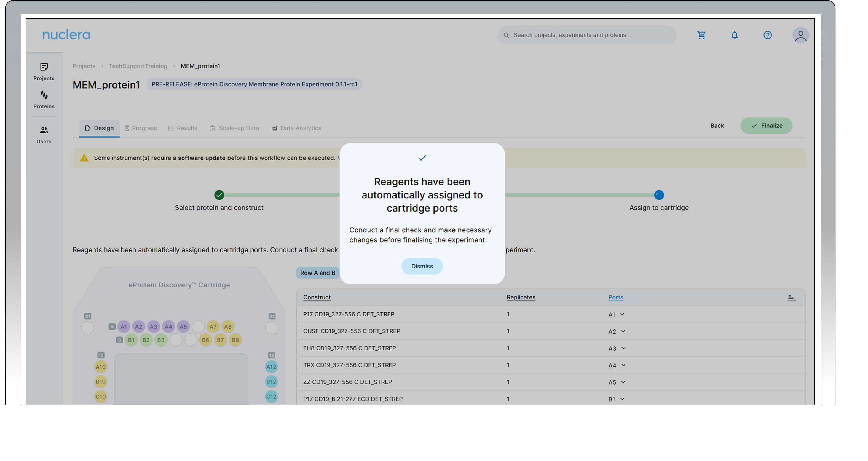Select cartridge port A4

168,326
